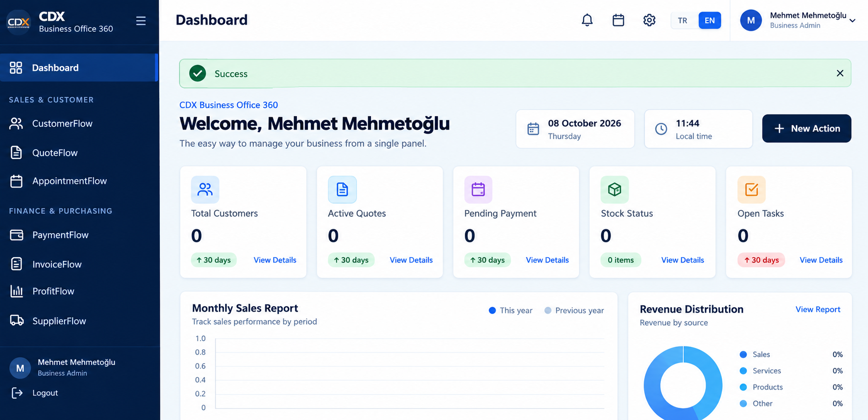Click the Total Customers people icon
The width and height of the screenshot is (868, 420).
[x=205, y=189]
